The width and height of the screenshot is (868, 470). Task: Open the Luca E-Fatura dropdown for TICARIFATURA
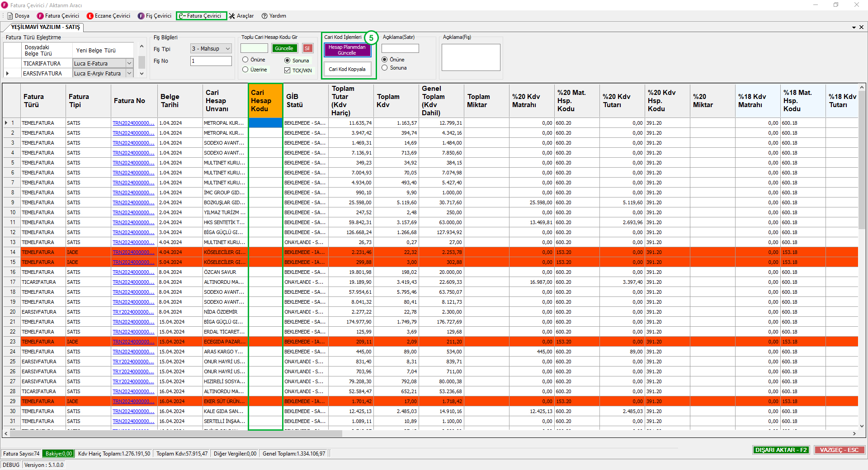129,64
